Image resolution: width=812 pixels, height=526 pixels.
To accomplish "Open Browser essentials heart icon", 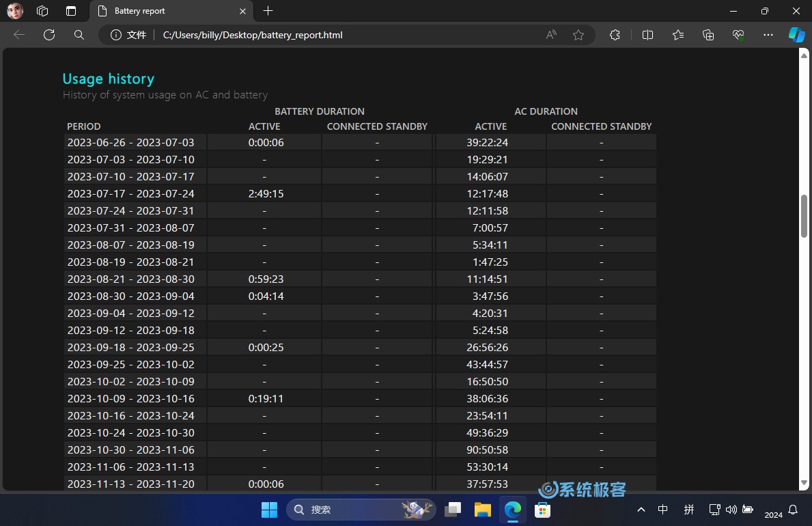I will click(x=738, y=35).
